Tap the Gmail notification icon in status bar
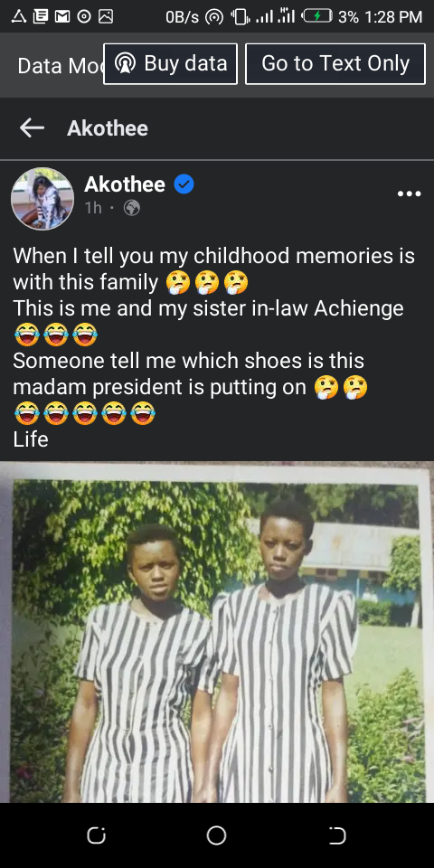 62,16
